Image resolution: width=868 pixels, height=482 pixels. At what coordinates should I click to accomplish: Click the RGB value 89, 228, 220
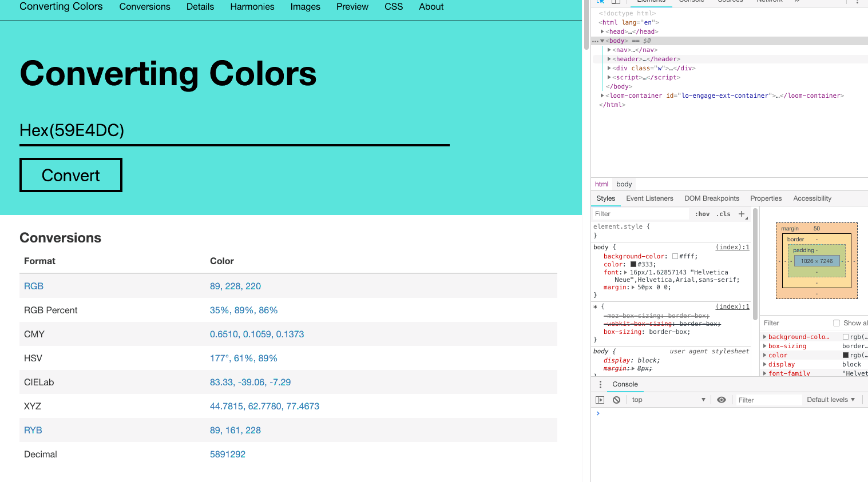[235, 286]
